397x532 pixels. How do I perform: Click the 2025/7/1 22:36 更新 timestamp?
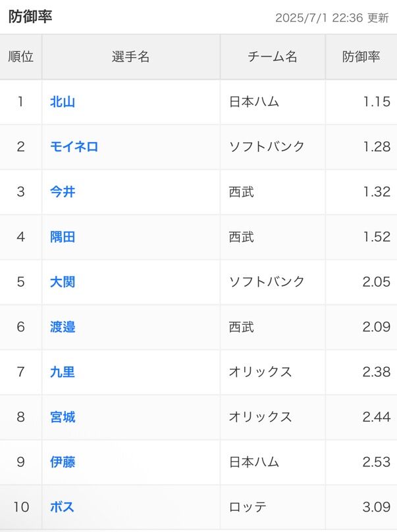click(x=332, y=18)
